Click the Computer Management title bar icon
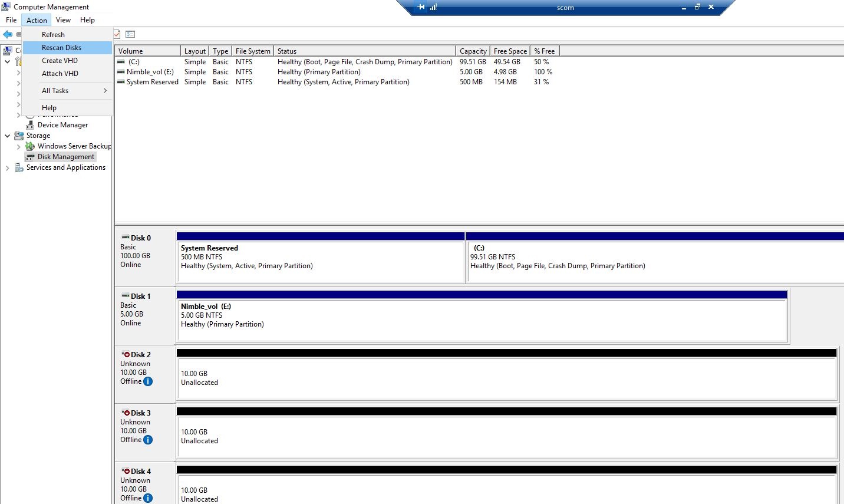 pos(6,6)
